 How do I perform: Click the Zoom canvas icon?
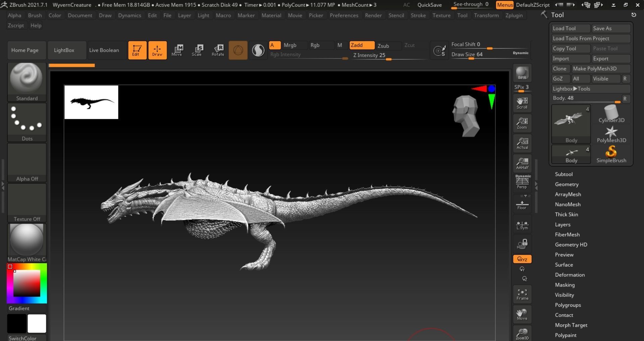[x=522, y=123]
